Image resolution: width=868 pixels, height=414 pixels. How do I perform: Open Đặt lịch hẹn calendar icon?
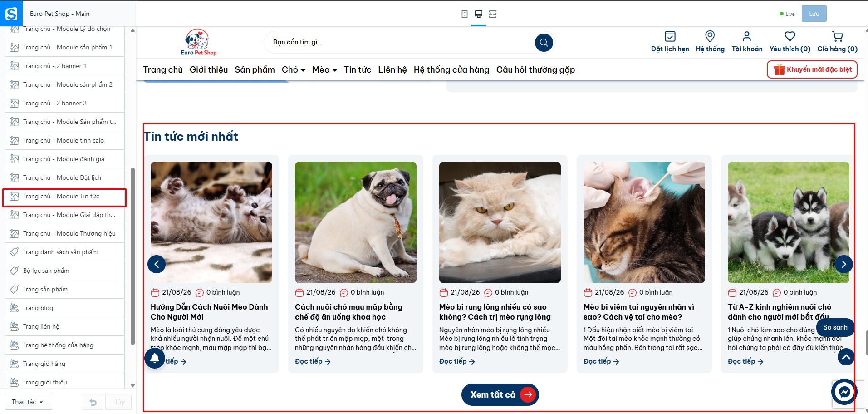coord(670,36)
